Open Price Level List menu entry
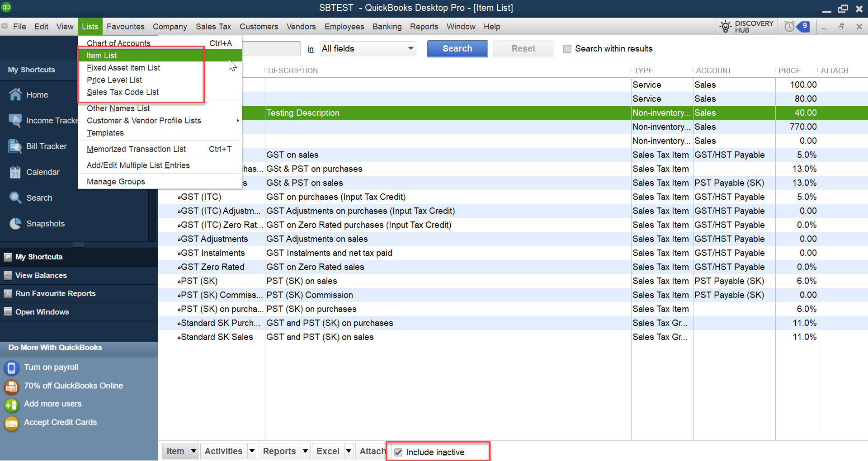 pyautogui.click(x=160, y=80)
